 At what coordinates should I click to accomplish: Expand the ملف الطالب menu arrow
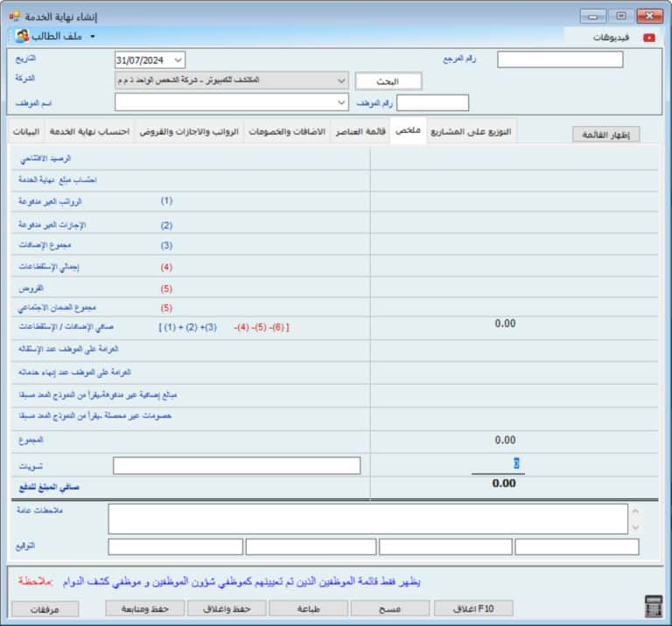(x=93, y=37)
